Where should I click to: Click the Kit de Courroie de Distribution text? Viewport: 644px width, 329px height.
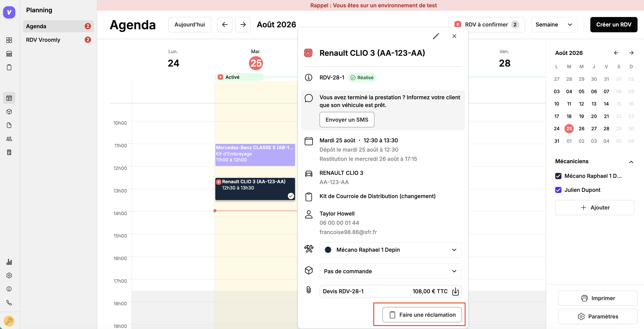point(377,196)
